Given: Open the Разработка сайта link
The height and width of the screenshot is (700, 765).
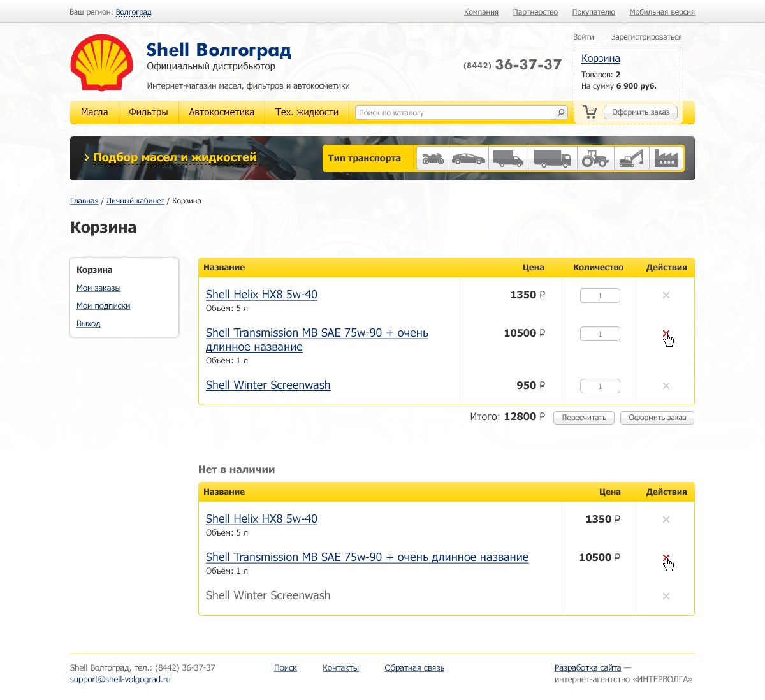Looking at the screenshot, I should tap(588, 668).
